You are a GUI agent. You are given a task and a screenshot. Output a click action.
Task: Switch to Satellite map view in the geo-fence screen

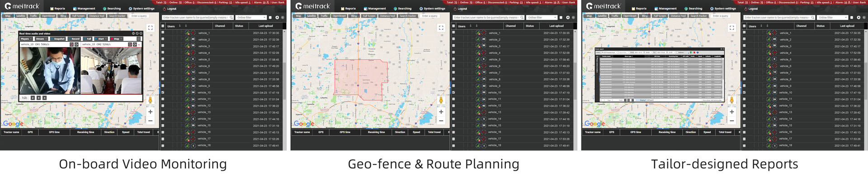[311, 16]
